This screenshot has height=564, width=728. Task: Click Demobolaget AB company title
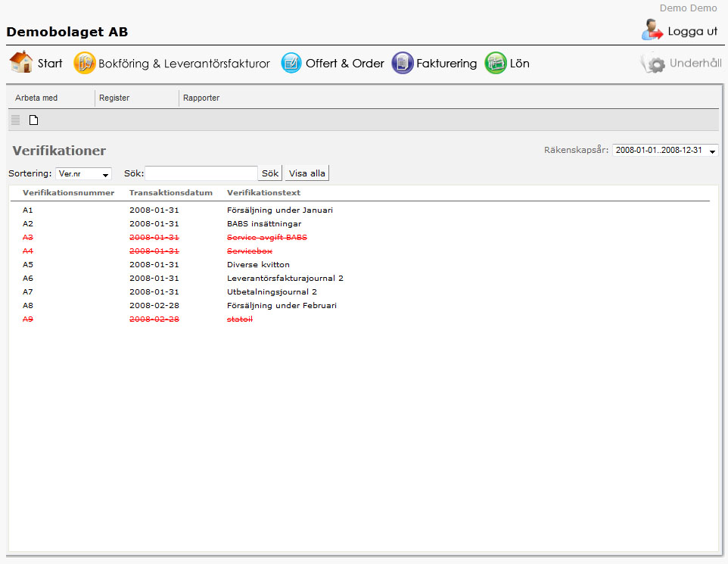pyautogui.click(x=67, y=32)
